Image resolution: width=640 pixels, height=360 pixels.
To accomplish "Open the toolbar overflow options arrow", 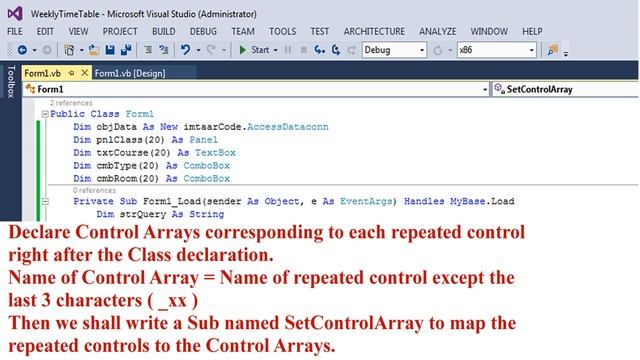I will (566, 53).
